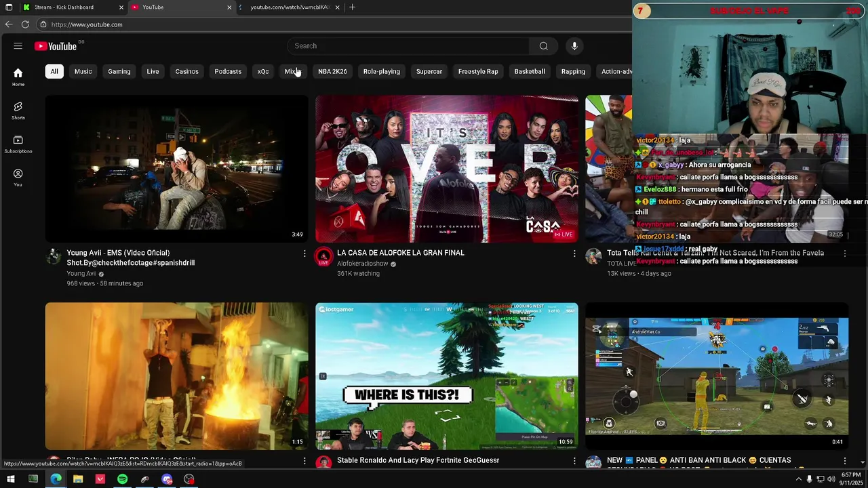Click the network tray icon
The width and height of the screenshot is (868, 488).
[x=821, y=479]
